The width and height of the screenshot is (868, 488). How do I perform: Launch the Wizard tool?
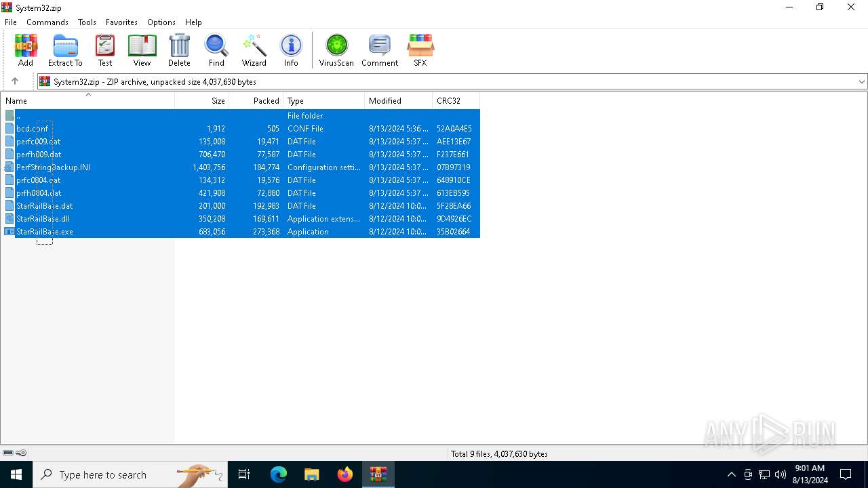pyautogui.click(x=254, y=50)
